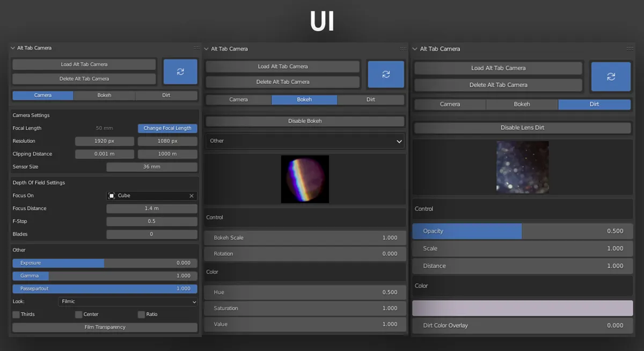Click refresh icon in middle Bokeh panel

coord(386,74)
